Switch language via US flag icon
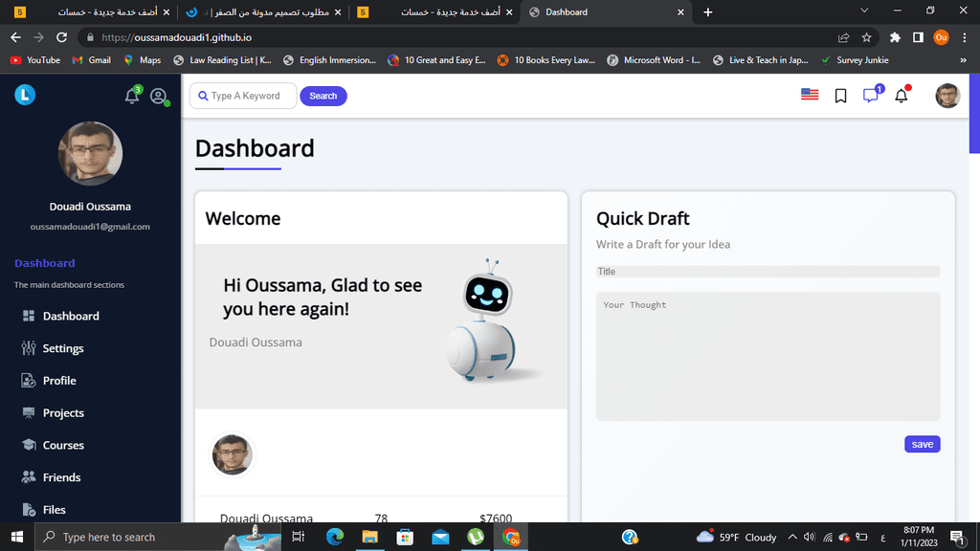This screenshot has height=551, width=980. (810, 95)
